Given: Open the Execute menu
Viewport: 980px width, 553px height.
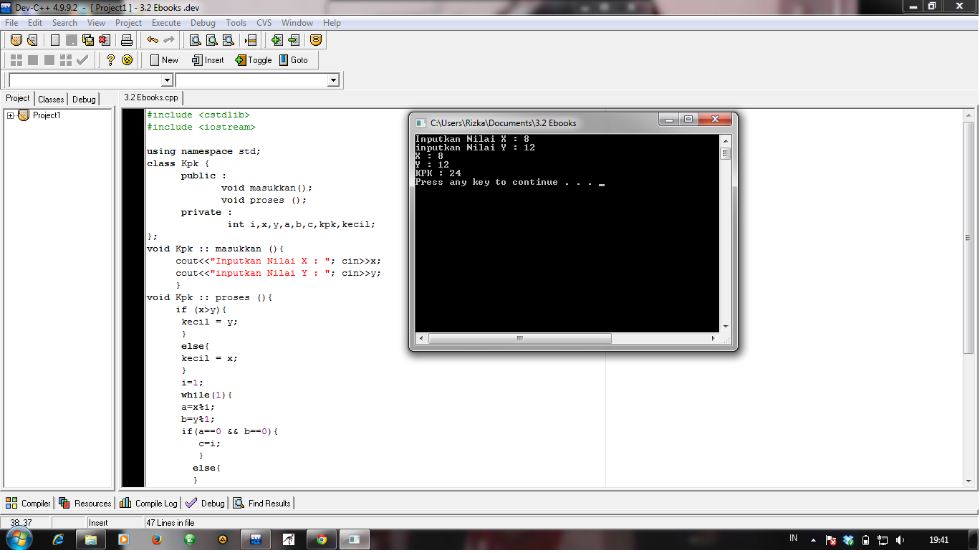Looking at the screenshot, I should point(165,22).
